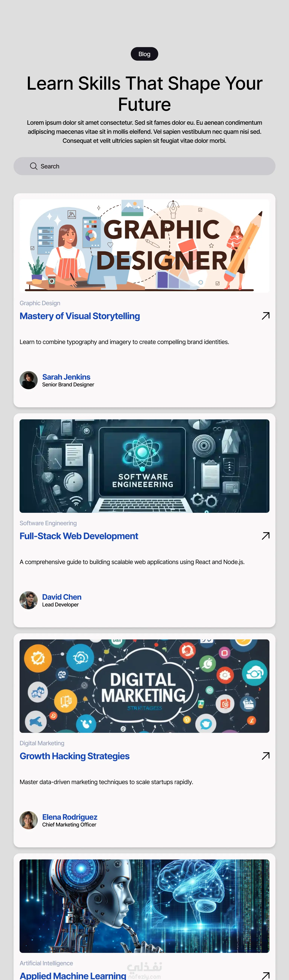
Task: Open arrow icon beside Growth Hacking Strategies
Action: coord(265,756)
